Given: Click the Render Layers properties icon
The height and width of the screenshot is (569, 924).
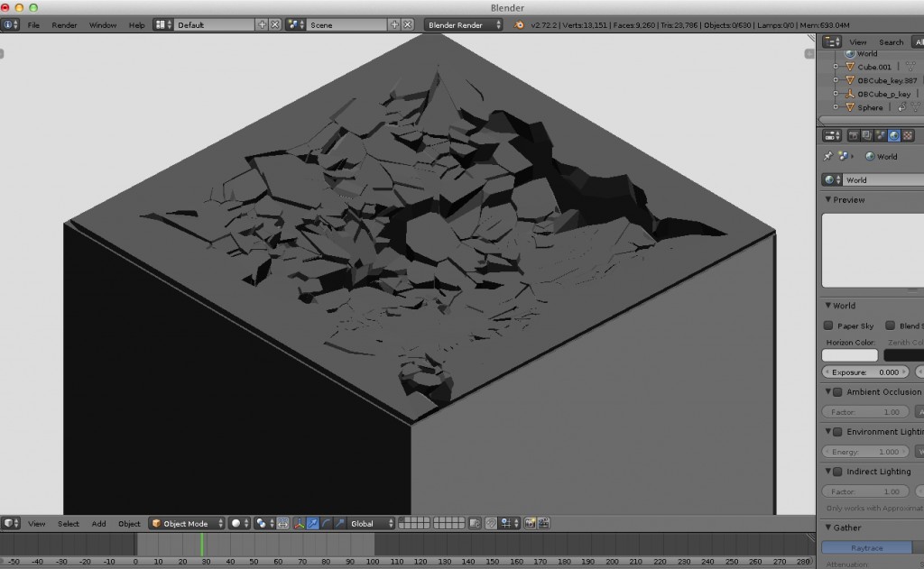Looking at the screenshot, I should click(x=866, y=137).
